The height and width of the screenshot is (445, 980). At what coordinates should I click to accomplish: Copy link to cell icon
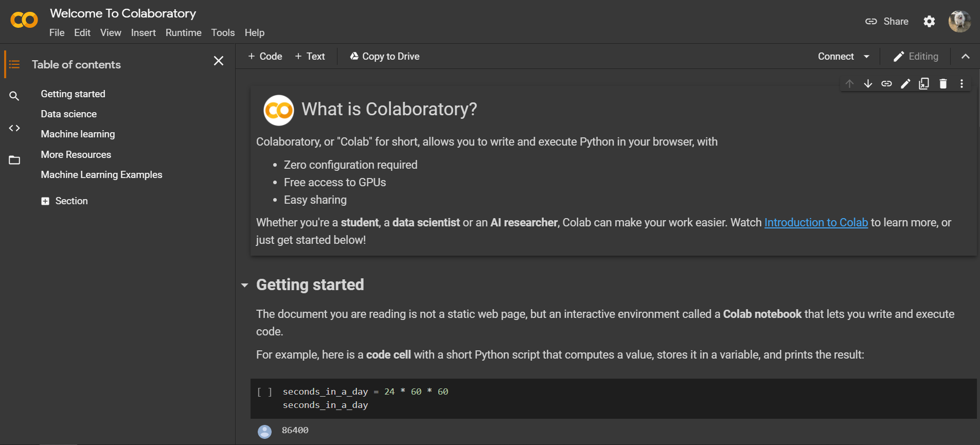coord(886,84)
